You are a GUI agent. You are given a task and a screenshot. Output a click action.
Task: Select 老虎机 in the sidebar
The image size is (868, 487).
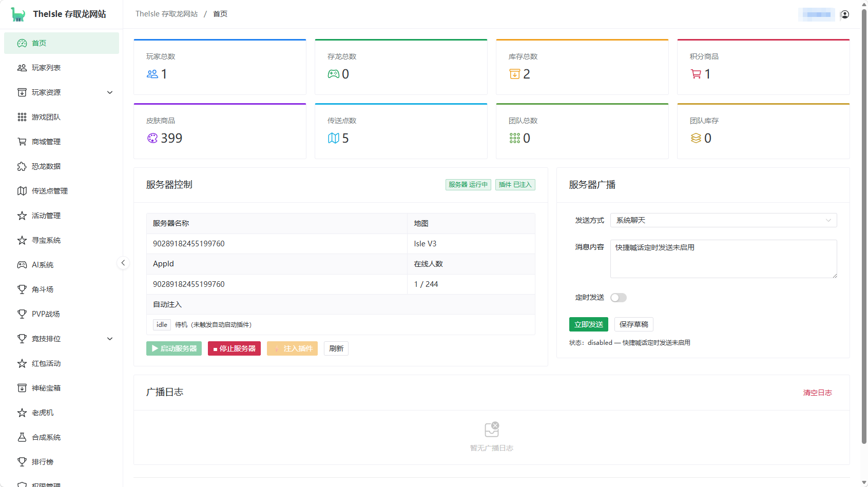point(62,413)
